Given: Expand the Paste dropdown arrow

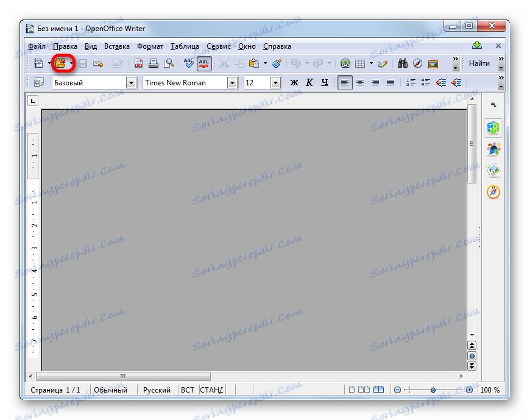Looking at the screenshot, I should click(265, 63).
